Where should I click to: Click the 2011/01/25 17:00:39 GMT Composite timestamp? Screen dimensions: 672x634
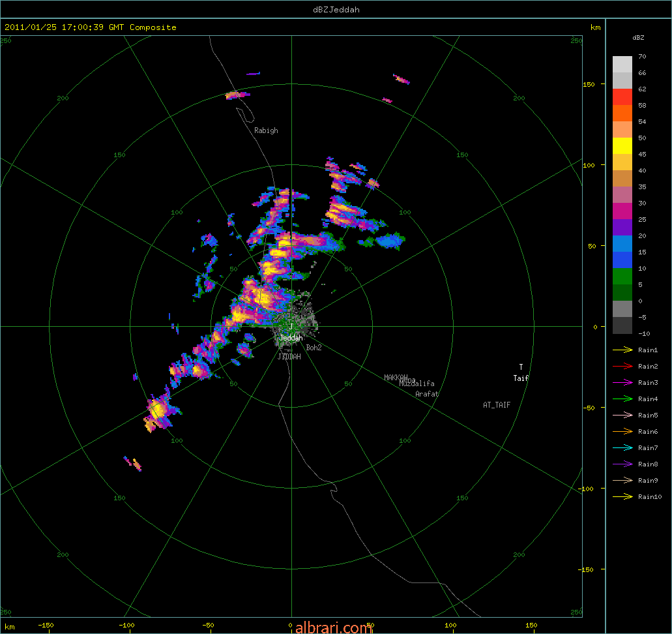[91, 27]
